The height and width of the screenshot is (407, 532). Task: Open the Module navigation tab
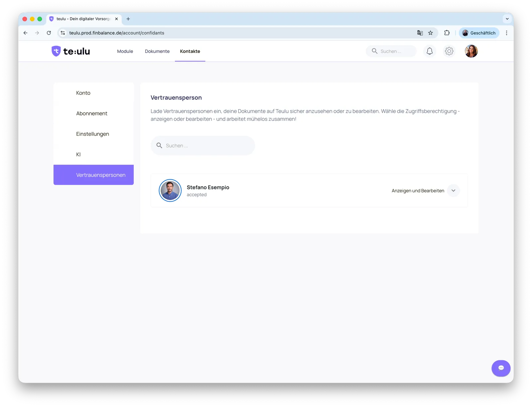click(x=125, y=51)
